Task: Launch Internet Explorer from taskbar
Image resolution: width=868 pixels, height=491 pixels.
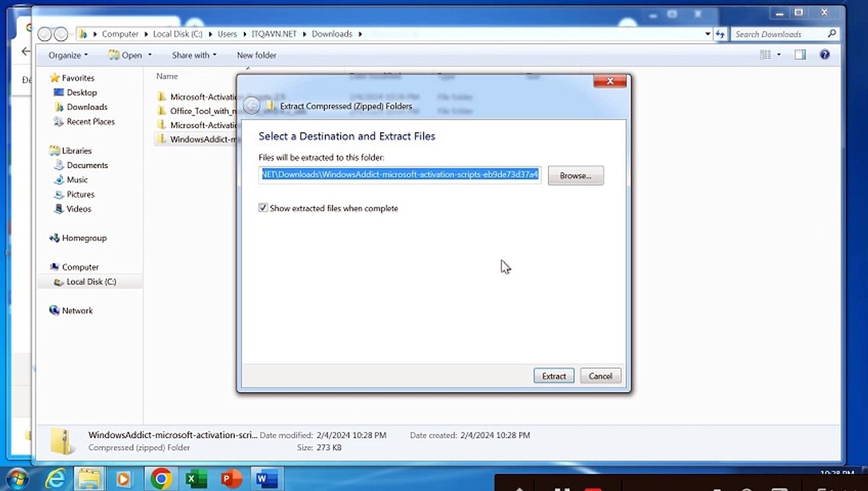Action: (54, 479)
